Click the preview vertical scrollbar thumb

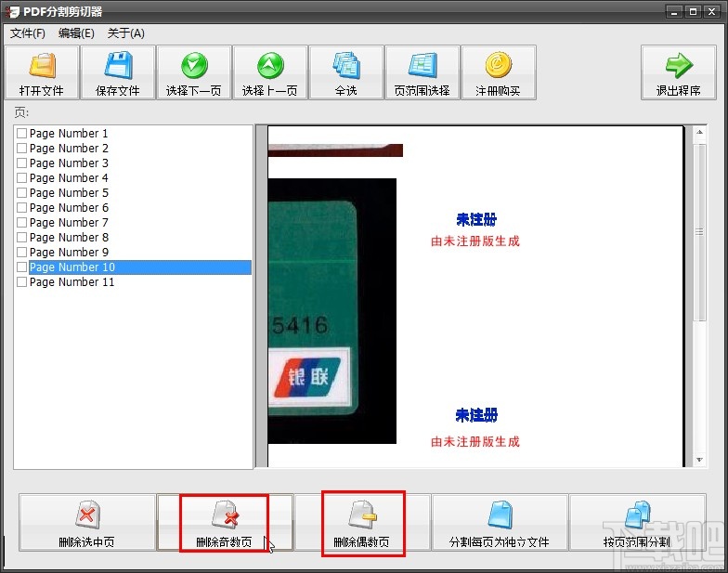[700, 232]
